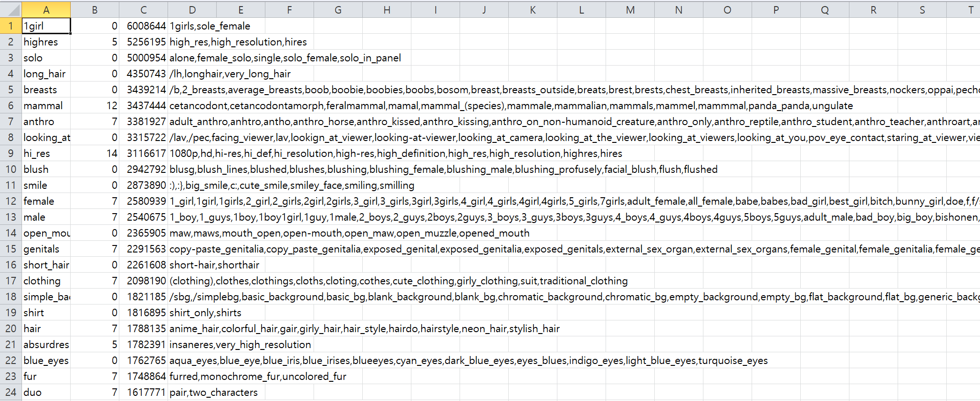Click cell containing 'duo'
Image resolution: width=980 pixels, height=401 pixels.
[x=46, y=392]
